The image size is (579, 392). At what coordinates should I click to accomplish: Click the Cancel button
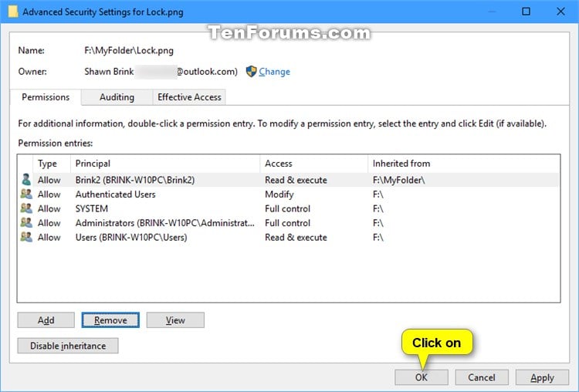(x=482, y=377)
